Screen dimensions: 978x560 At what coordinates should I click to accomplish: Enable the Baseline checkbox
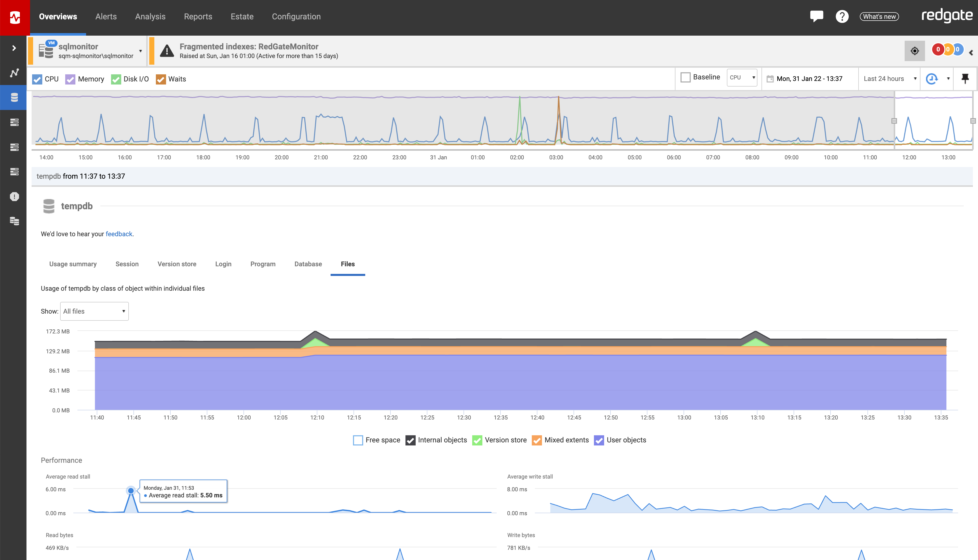tap(686, 77)
